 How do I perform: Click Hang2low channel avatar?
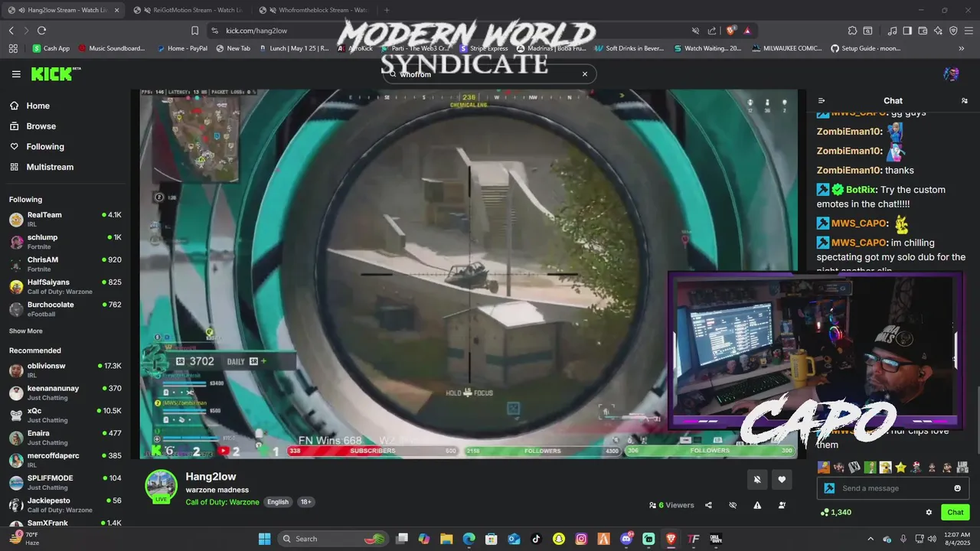coord(162,487)
